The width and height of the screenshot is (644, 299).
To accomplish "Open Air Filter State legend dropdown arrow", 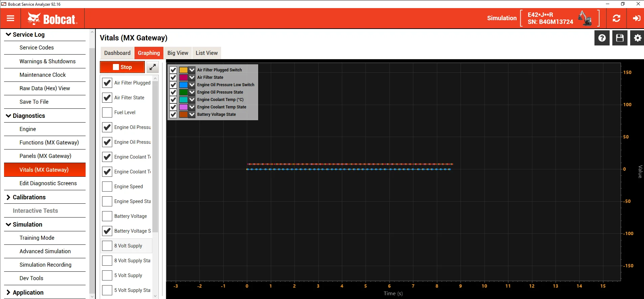I will 192,77.
